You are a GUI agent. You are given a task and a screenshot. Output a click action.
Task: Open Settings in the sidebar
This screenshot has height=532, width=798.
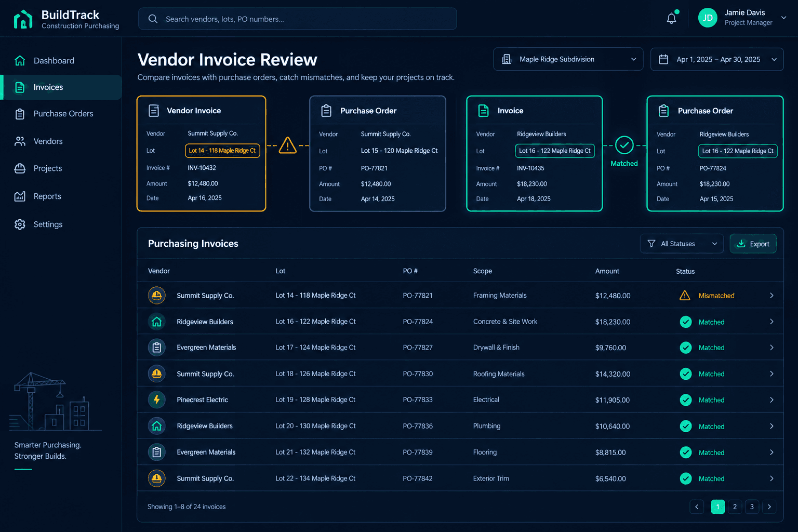61,224
